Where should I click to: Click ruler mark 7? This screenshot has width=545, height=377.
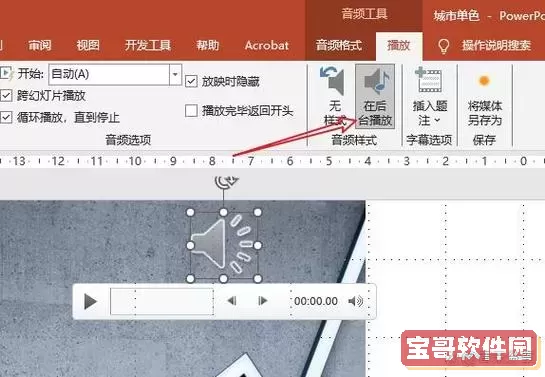[x=251, y=161]
